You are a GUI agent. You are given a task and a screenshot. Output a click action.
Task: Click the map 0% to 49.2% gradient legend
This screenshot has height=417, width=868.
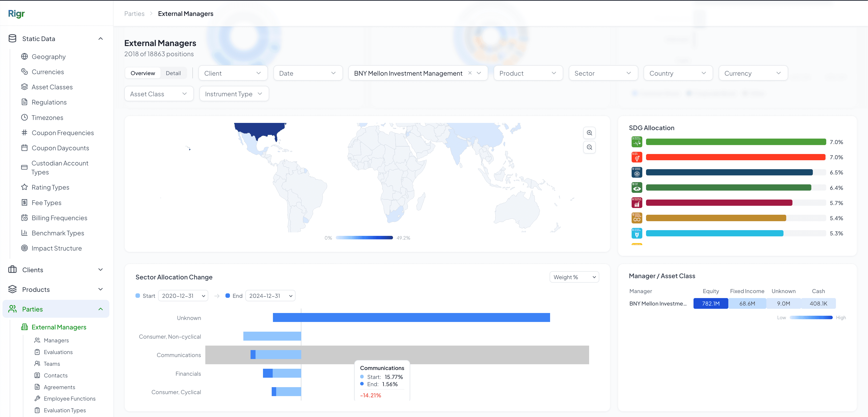pyautogui.click(x=364, y=238)
